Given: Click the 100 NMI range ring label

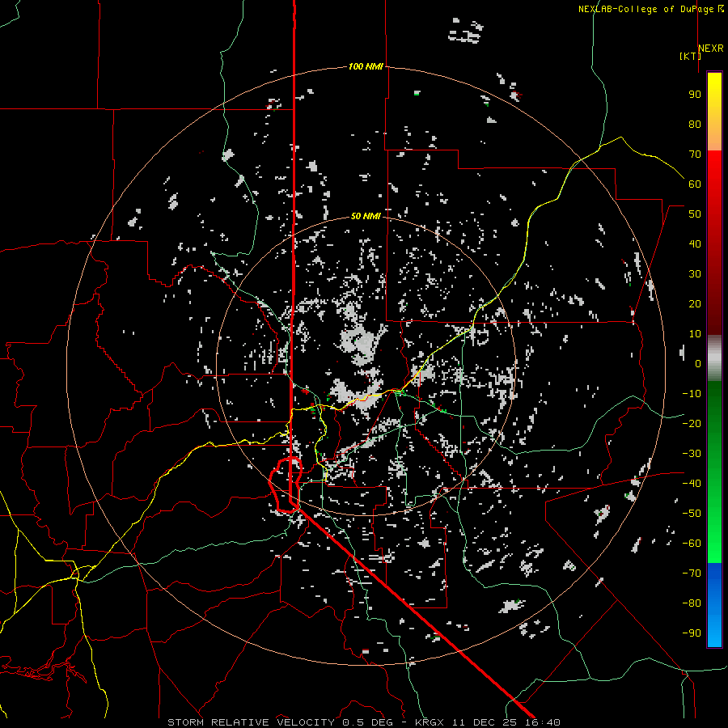Looking at the screenshot, I should click(366, 67).
